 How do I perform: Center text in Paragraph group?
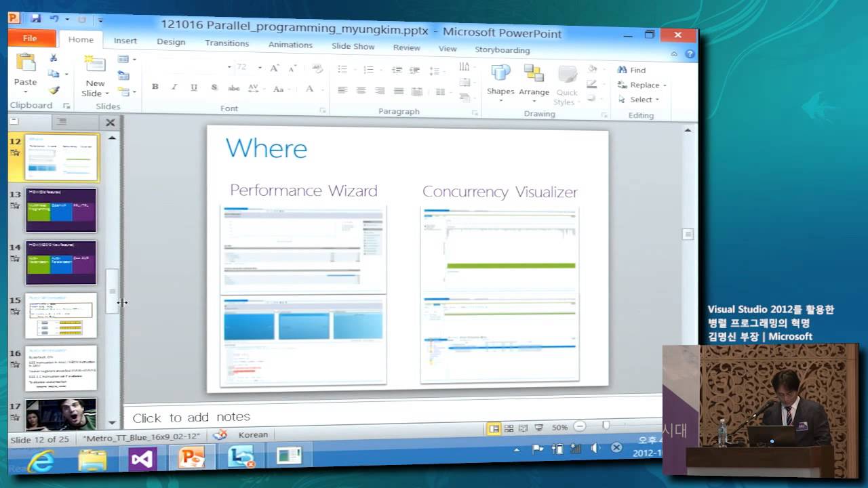[x=361, y=90]
